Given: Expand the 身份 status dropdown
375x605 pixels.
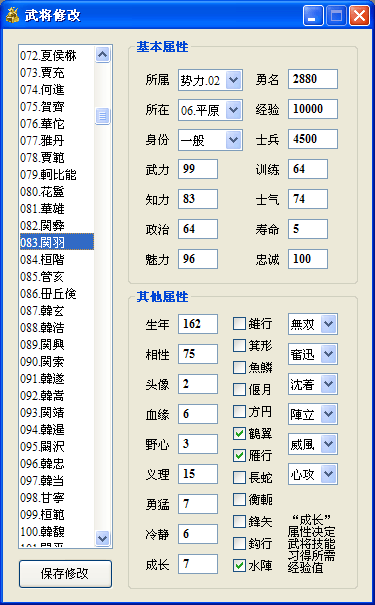Looking at the screenshot, I should (x=234, y=140).
